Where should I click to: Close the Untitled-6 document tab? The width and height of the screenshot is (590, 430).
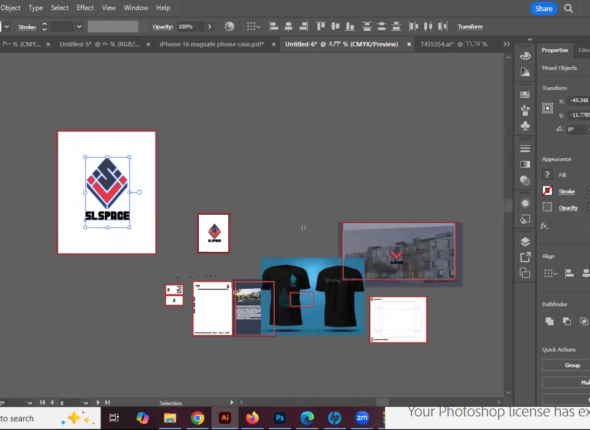(x=409, y=44)
